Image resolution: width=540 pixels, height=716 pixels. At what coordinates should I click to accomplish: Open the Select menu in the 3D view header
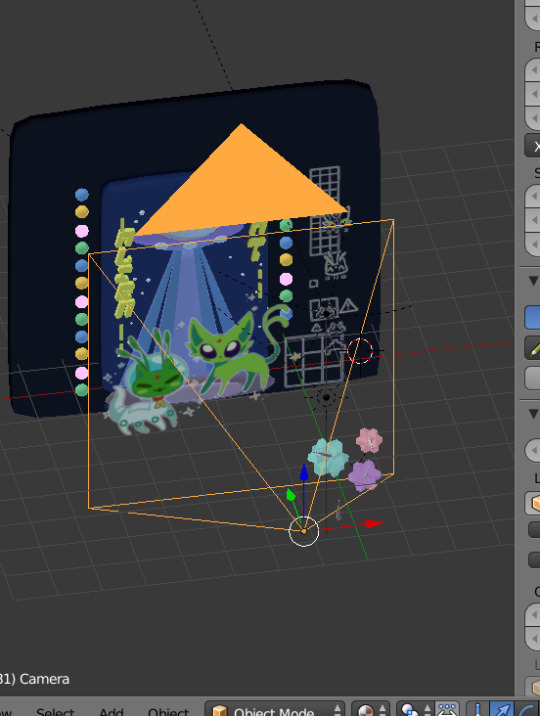[55, 711]
